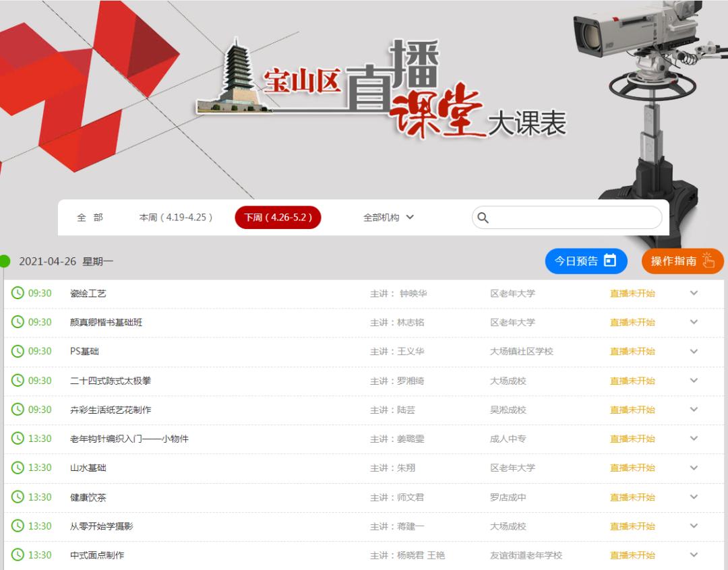Expand the 颜真卿楷书基础班 row chevron
The height and width of the screenshot is (570, 728).
[x=694, y=321]
